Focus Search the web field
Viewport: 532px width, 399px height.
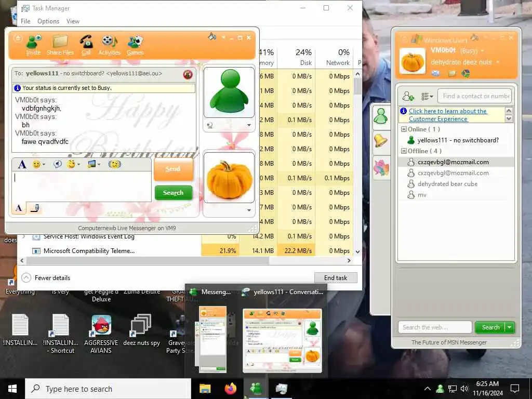tap(435, 327)
